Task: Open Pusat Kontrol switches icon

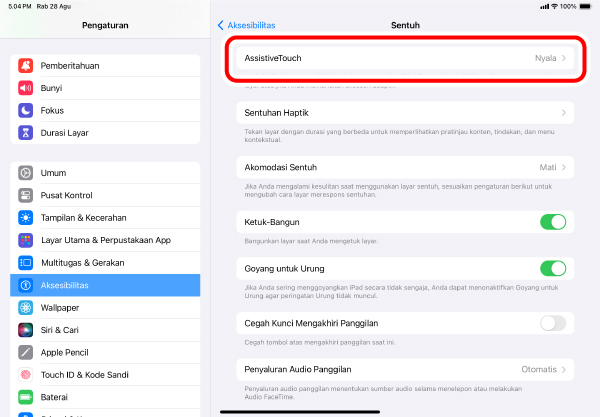Action: pos(26,195)
